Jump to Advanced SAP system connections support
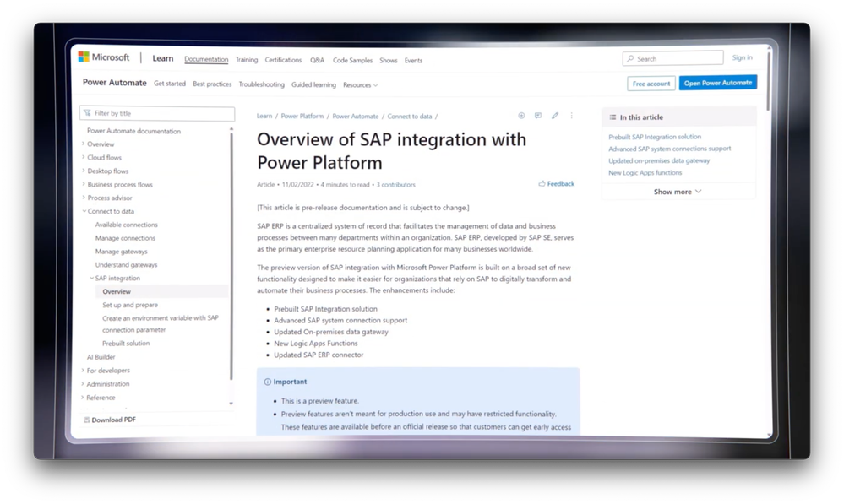The height and width of the screenshot is (504, 844). point(670,149)
